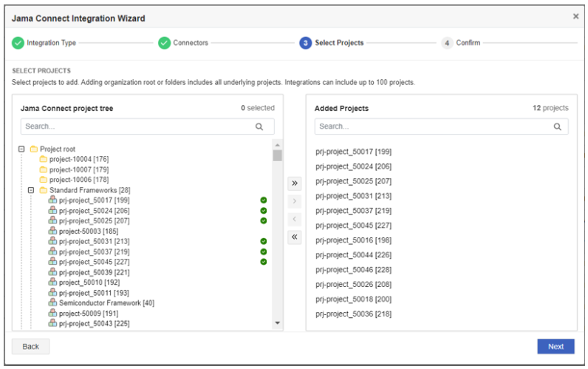588x369 pixels.
Task: Click folder icon of project-10007 [179]
Action: pyautogui.click(x=43, y=169)
